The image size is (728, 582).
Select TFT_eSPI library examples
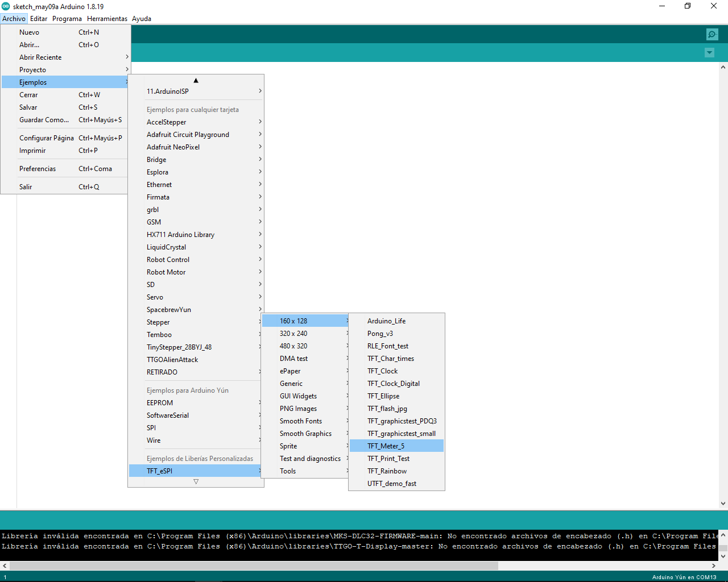click(195, 471)
